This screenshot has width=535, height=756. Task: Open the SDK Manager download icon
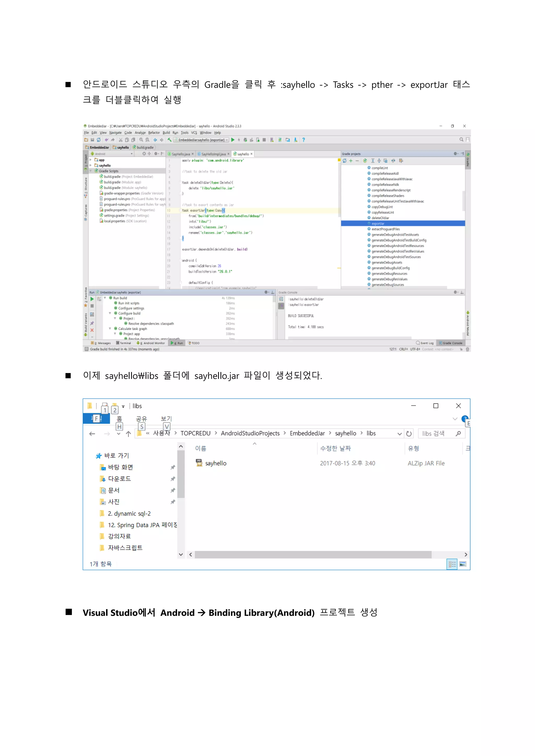(295, 140)
